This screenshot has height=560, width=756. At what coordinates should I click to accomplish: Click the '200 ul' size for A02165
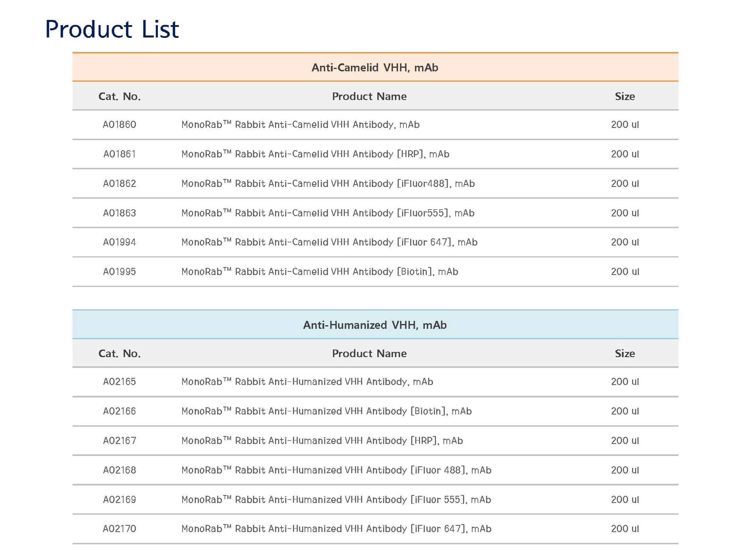[x=625, y=381]
